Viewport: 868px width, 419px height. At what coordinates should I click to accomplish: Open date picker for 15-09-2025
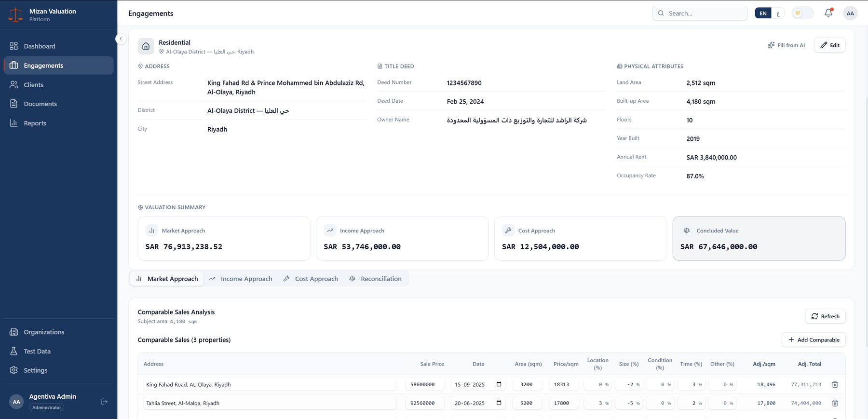pyautogui.click(x=499, y=384)
